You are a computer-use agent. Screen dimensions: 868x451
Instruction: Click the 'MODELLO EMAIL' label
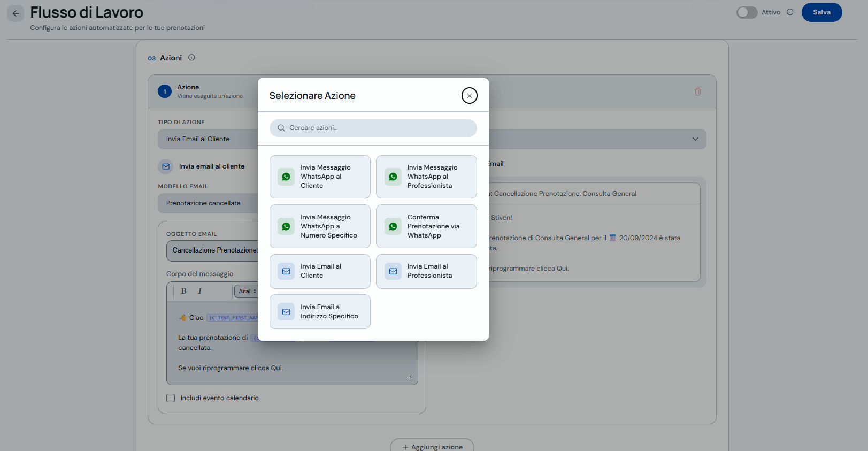tap(183, 187)
